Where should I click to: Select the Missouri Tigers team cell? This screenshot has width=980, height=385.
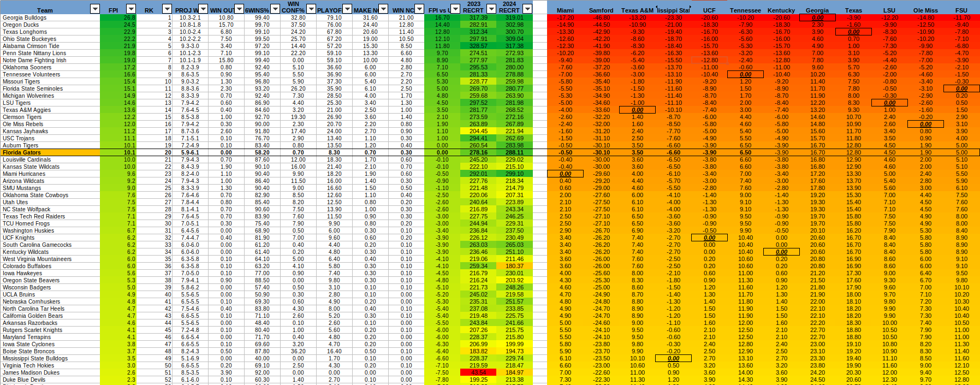[x=50, y=81]
